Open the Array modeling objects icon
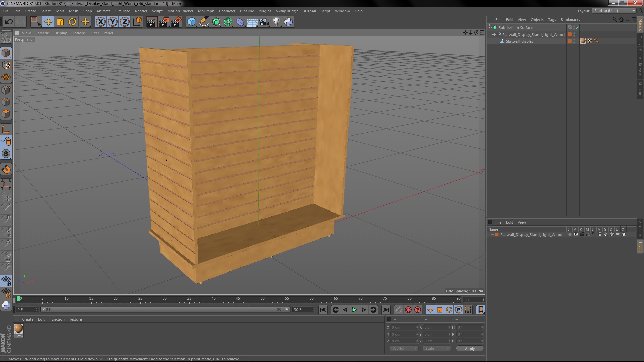 coord(228,22)
